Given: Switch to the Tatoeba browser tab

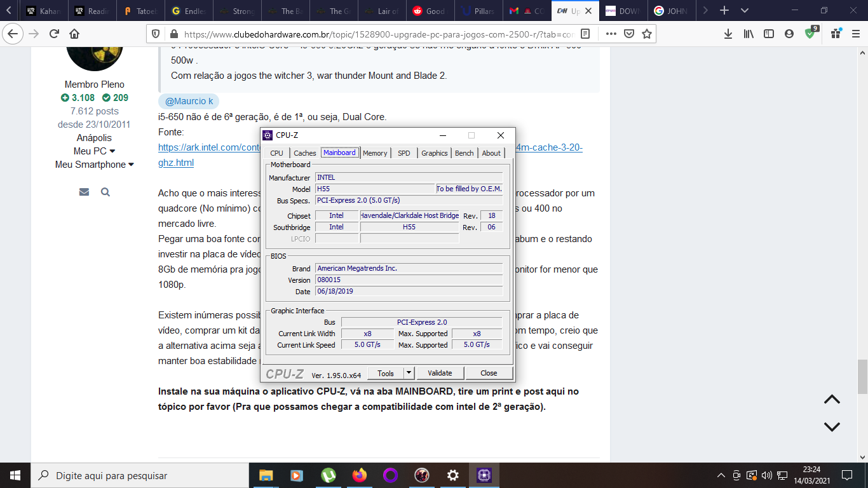Looking at the screenshot, I should (140, 11).
